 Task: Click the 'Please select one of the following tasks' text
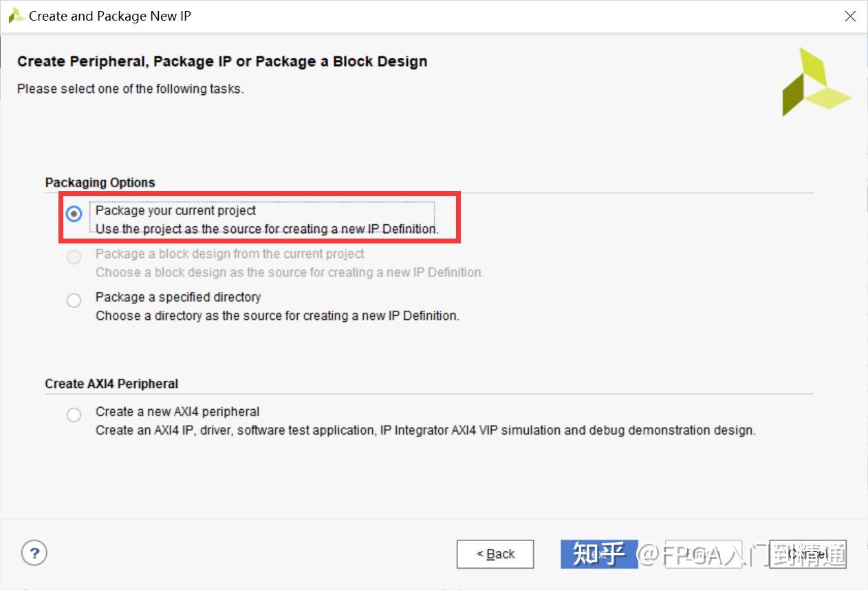[130, 89]
